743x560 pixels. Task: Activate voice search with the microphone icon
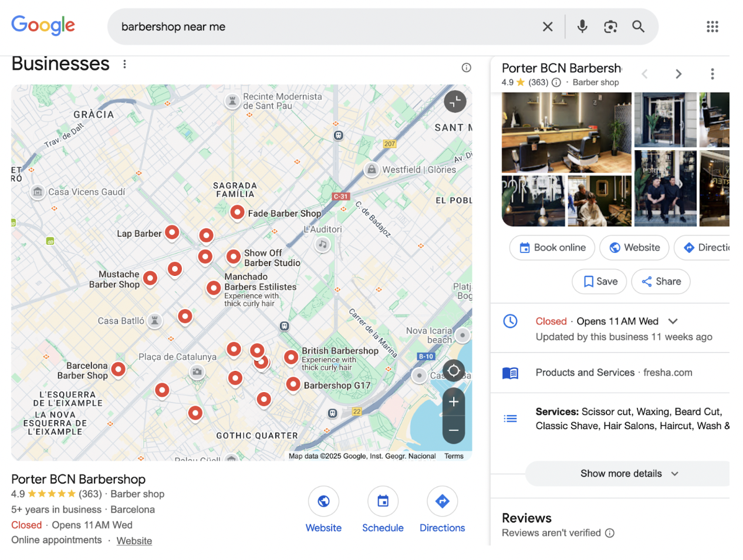click(x=582, y=26)
